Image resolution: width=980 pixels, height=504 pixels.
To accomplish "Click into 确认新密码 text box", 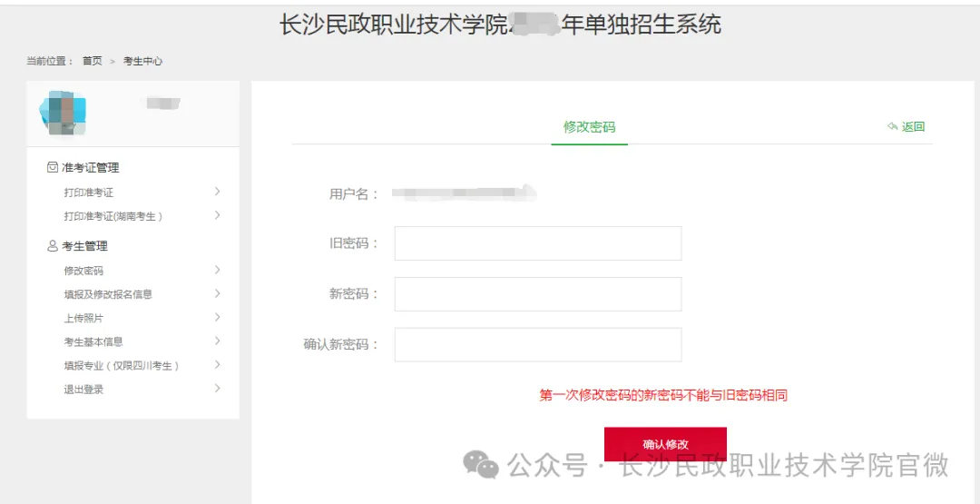I will coord(537,344).
